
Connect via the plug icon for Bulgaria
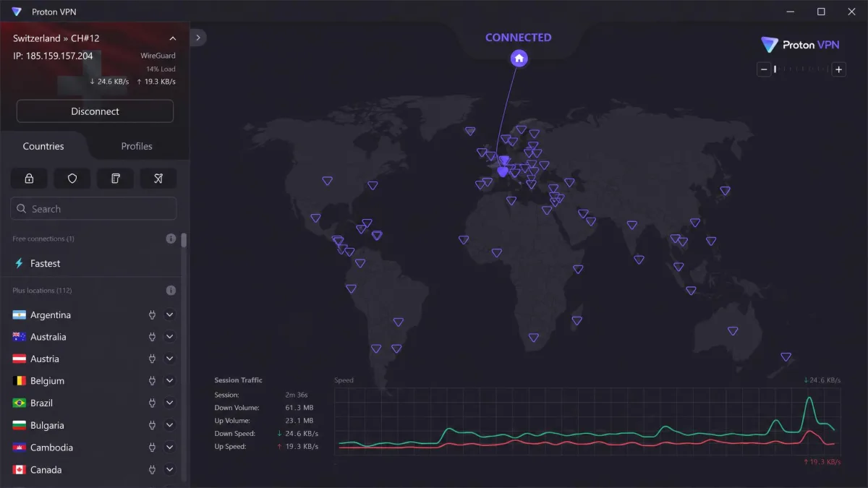click(x=153, y=425)
